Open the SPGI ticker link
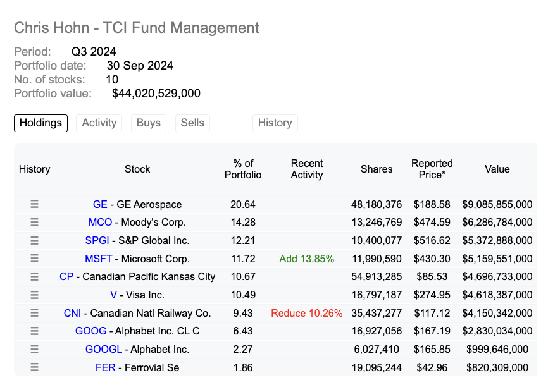The width and height of the screenshot is (548, 392). pos(97,240)
